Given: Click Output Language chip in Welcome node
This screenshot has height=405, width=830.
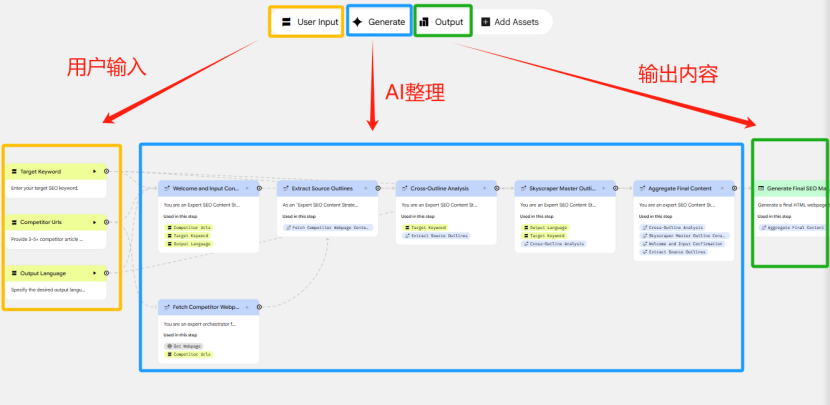Looking at the screenshot, I should tap(188, 244).
